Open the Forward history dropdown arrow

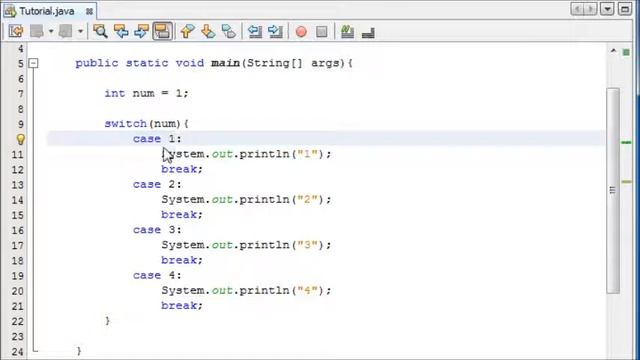point(80,31)
